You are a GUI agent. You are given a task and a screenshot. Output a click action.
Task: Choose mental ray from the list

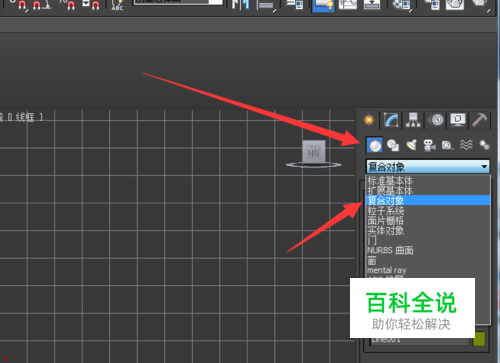point(428,270)
